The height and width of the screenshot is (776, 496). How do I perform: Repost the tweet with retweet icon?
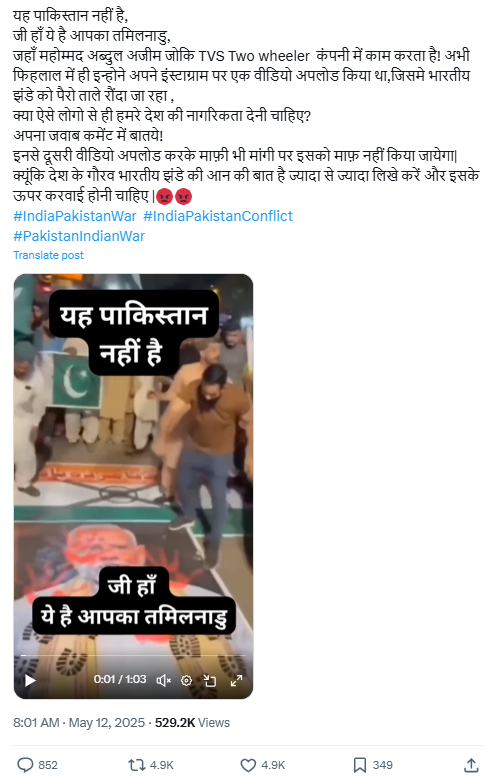[x=136, y=765]
